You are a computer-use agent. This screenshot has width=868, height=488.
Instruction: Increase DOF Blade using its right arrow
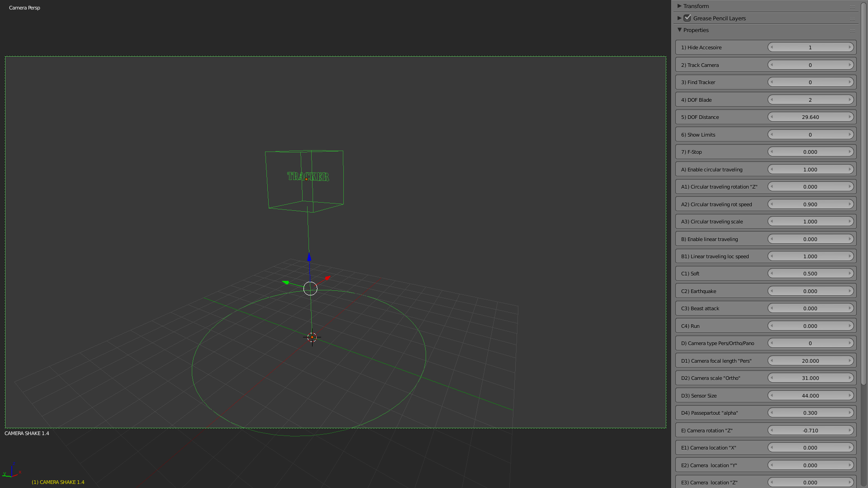click(849, 99)
